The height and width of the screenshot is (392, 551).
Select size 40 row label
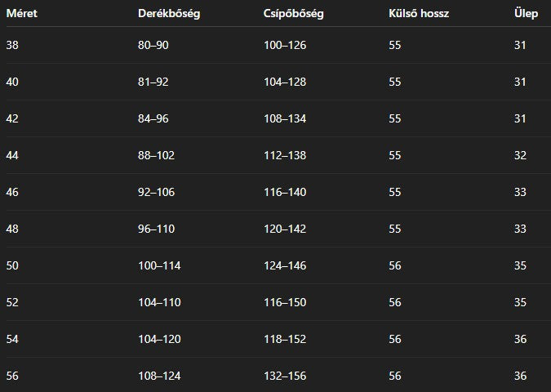tap(12, 82)
